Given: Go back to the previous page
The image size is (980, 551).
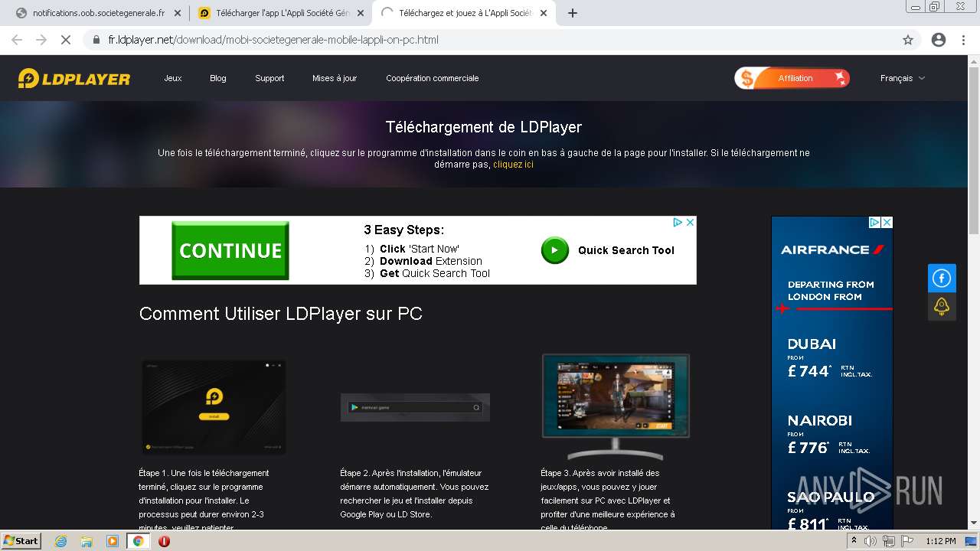Looking at the screenshot, I should click(x=17, y=40).
